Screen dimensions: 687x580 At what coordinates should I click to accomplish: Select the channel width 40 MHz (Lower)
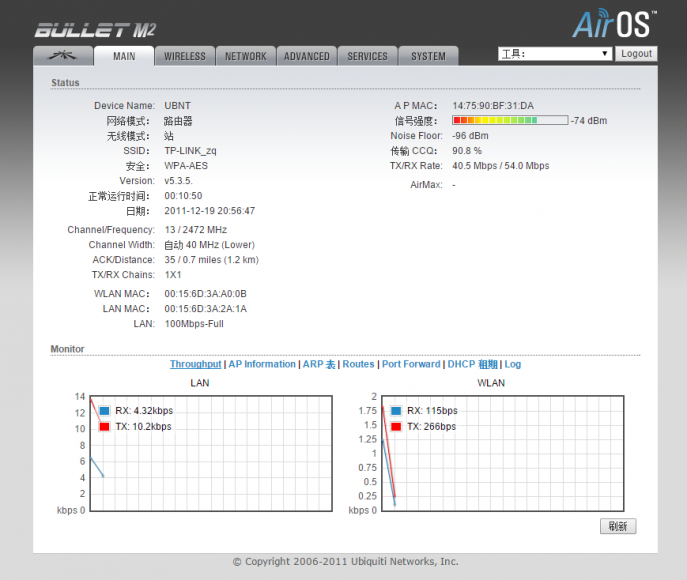[220, 244]
